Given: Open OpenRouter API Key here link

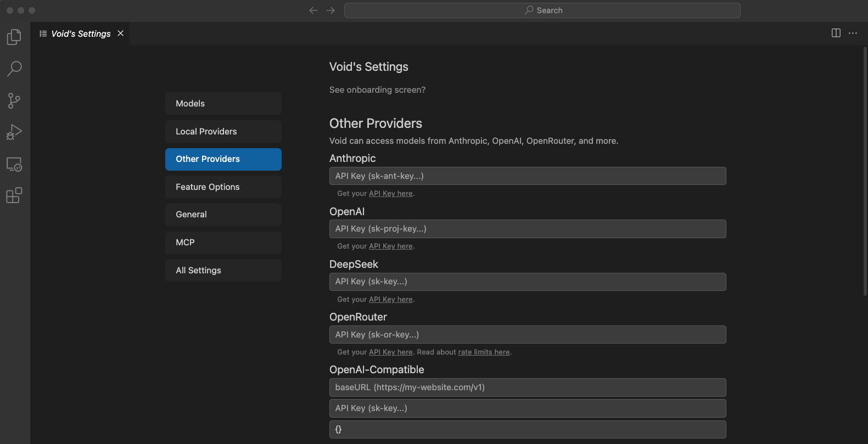Looking at the screenshot, I should (391, 352).
